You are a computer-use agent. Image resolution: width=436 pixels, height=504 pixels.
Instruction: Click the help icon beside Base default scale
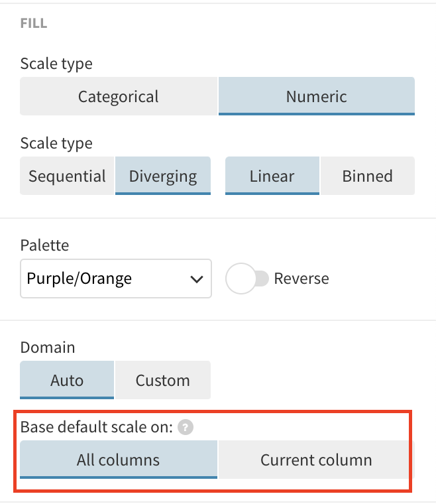(186, 428)
